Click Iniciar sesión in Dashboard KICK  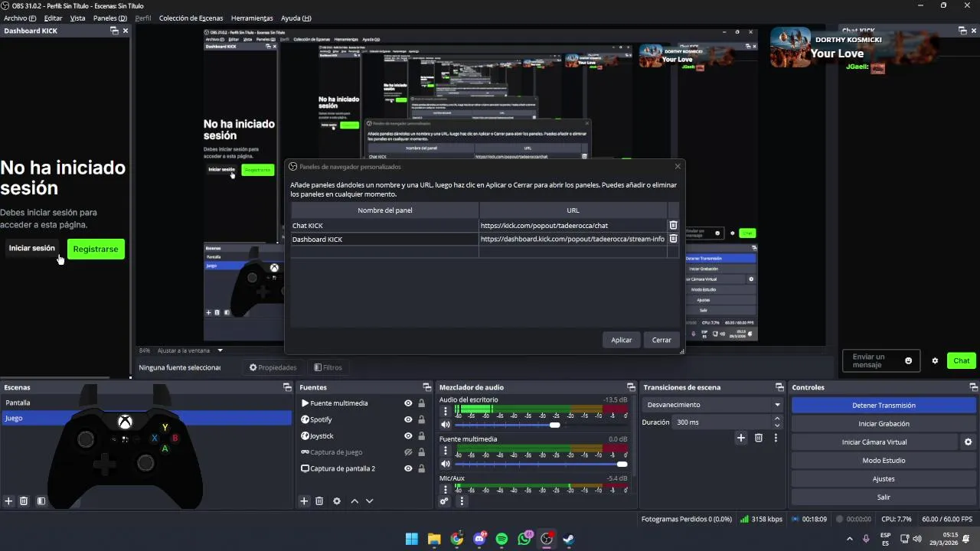(x=31, y=248)
